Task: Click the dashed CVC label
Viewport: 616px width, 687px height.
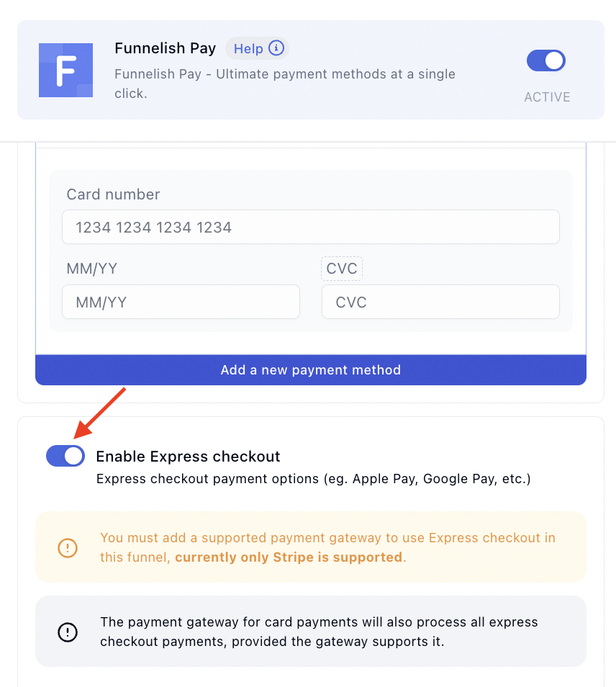Action: click(342, 269)
